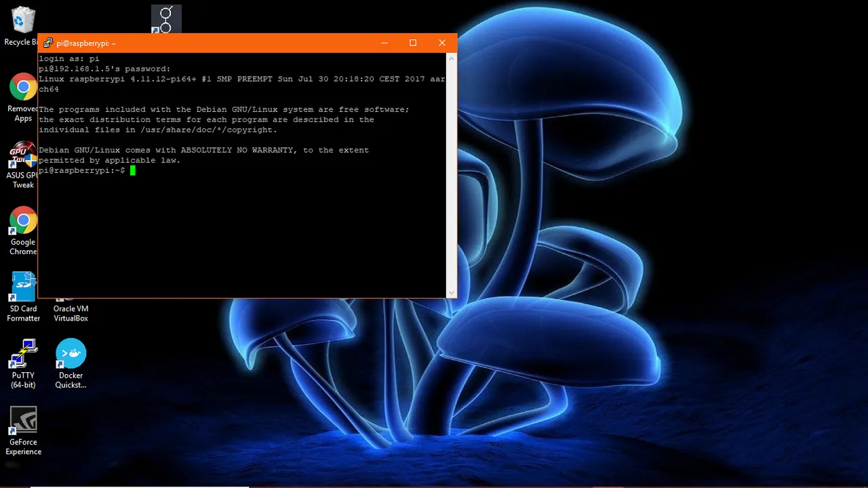
Task: Click the /usr/share/doc copyright path line
Action: [x=158, y=130]
